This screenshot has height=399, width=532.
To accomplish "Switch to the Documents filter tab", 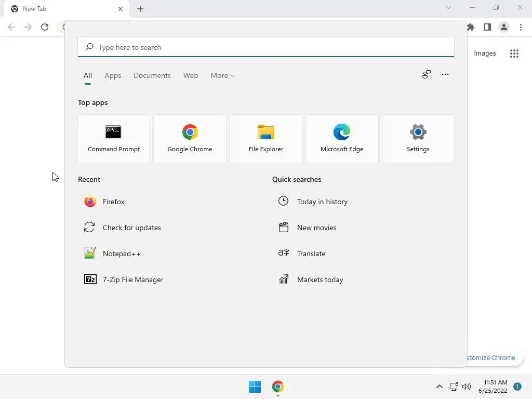I will (x=152, y=76).
